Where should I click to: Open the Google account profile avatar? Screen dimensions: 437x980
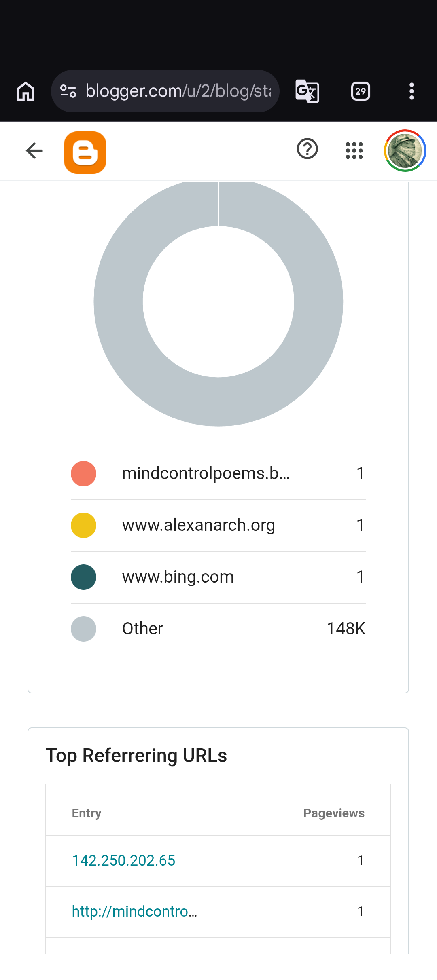point(405,151)
